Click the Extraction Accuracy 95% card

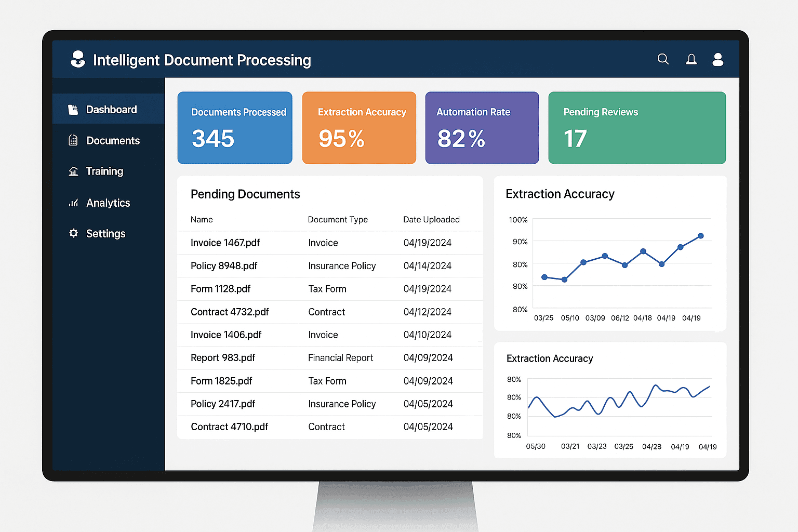[359, 127]
